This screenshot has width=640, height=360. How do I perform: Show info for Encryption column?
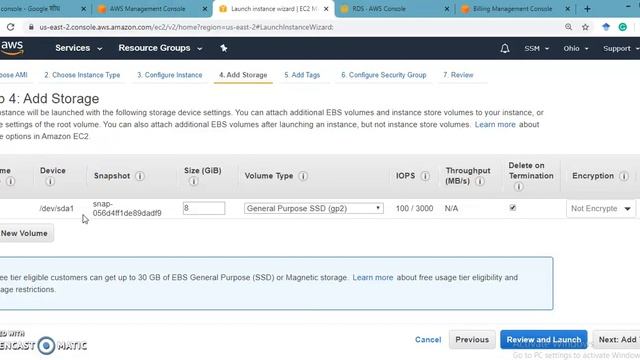click(x=624, y=176)
